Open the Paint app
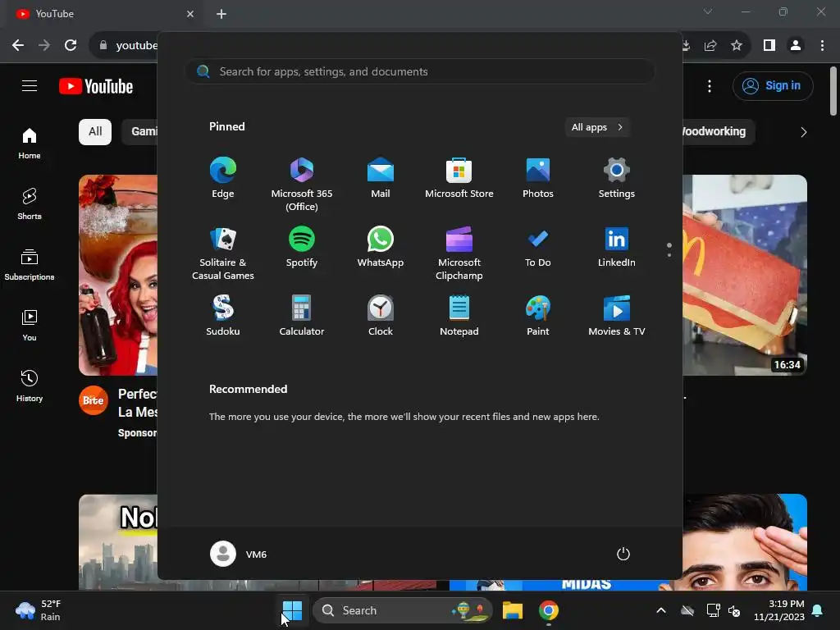840x630 pixels. click(x=538, y=316)
